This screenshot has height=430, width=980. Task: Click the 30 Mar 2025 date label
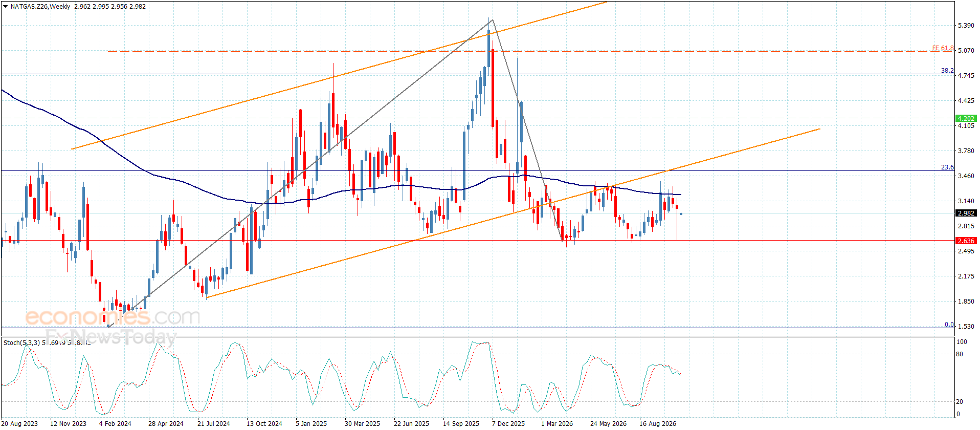[362, 423]
